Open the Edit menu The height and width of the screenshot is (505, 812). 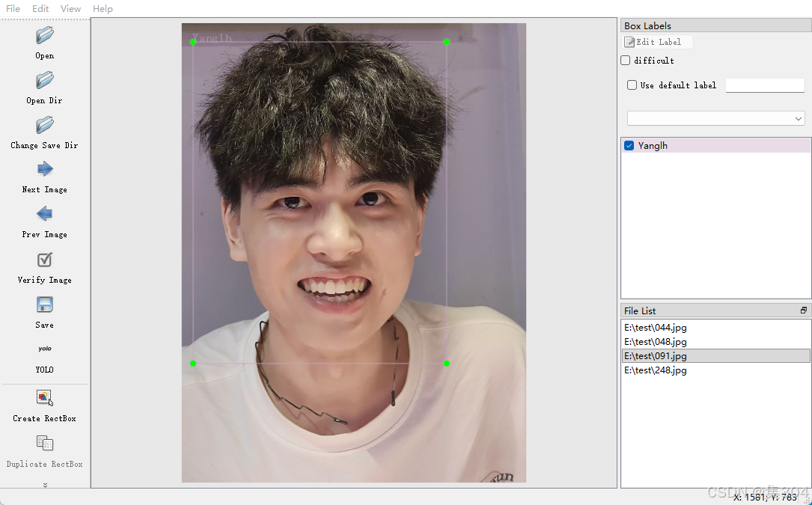[40, 8]
